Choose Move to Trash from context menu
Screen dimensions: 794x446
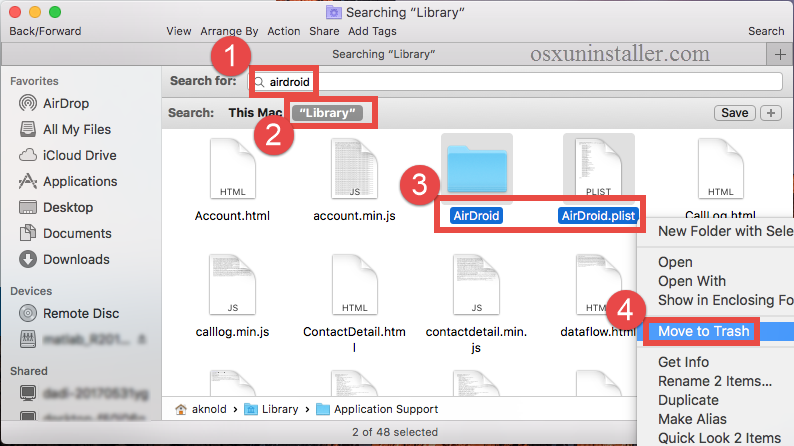(x=716, y=331)
